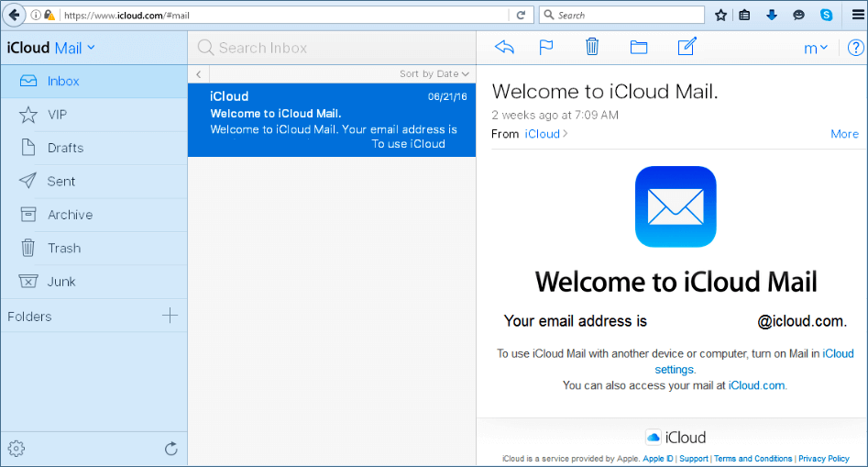Open the Sent mailbox
The image size is (868, 467).
click(94, 181)
